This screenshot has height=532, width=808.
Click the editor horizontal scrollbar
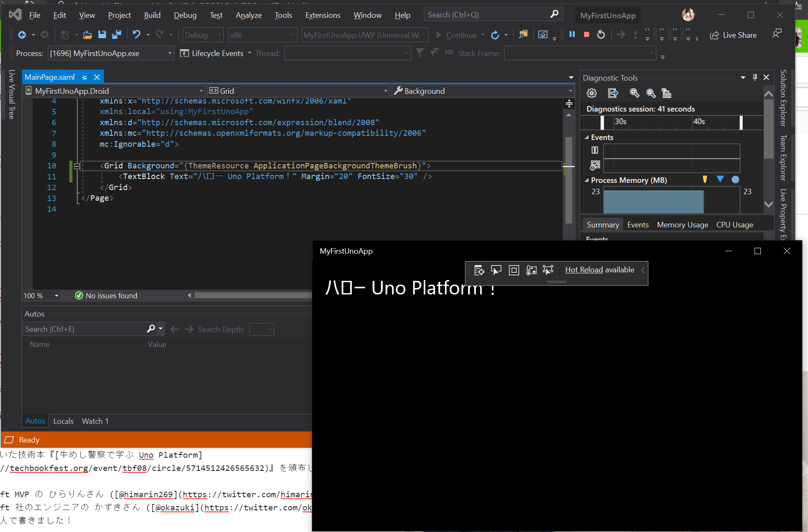[253, 295]
